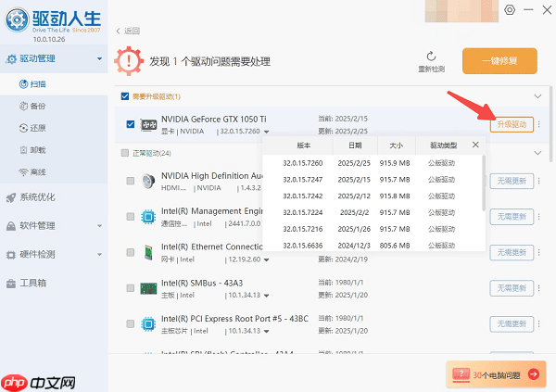Open the 30 computer problems banner

point(496,374)
